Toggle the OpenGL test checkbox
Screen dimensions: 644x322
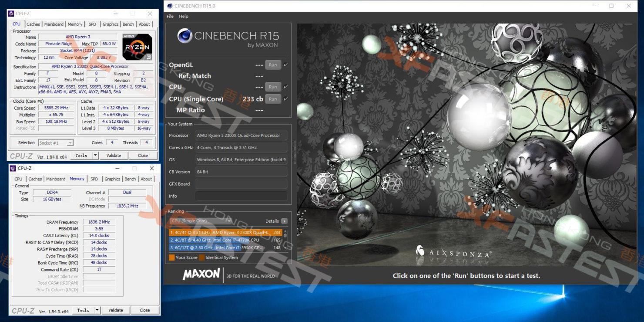[286, 65]
